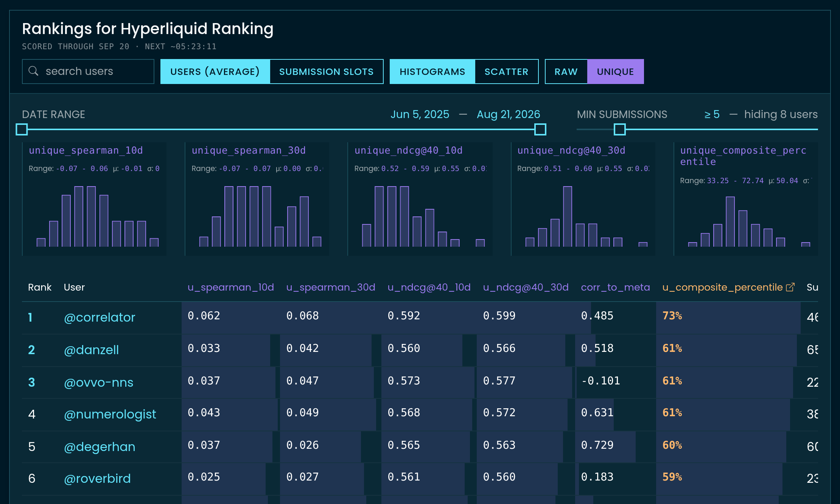The width and height of the screenshot is (840, 504).
Task: Open the @degerhan user profile
Action: [100, 447]
